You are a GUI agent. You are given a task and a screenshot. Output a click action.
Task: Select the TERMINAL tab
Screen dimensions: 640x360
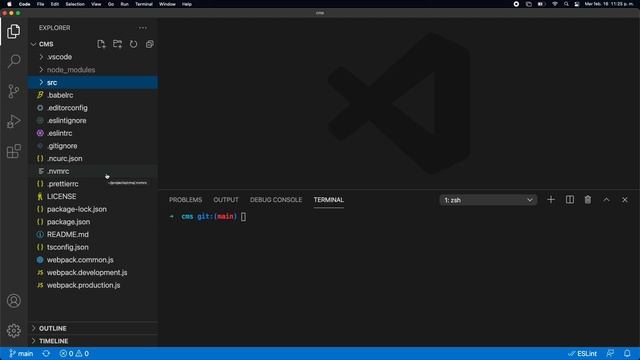coord(329,200)
